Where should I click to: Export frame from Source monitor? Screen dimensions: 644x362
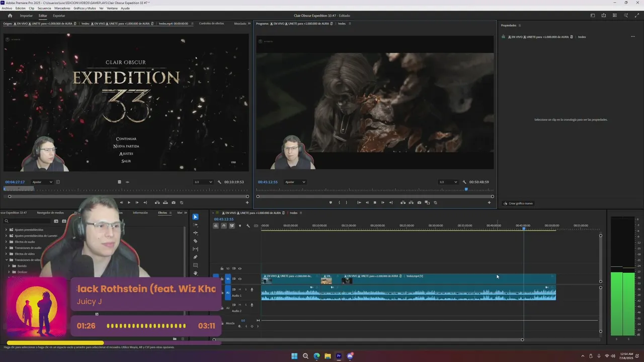(174, 203)
